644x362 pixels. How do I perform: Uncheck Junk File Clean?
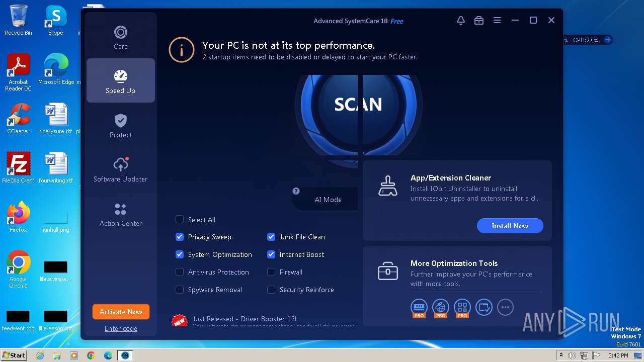click(271, 237)
